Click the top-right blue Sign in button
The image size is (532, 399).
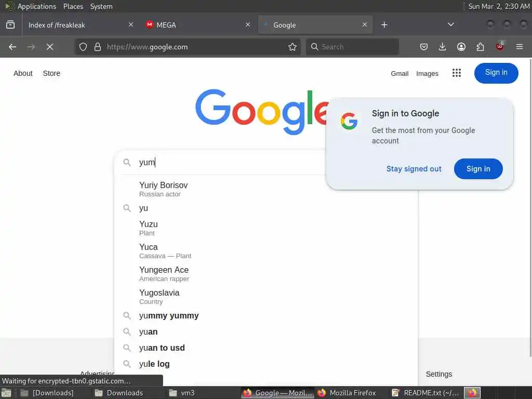[496, 73]
